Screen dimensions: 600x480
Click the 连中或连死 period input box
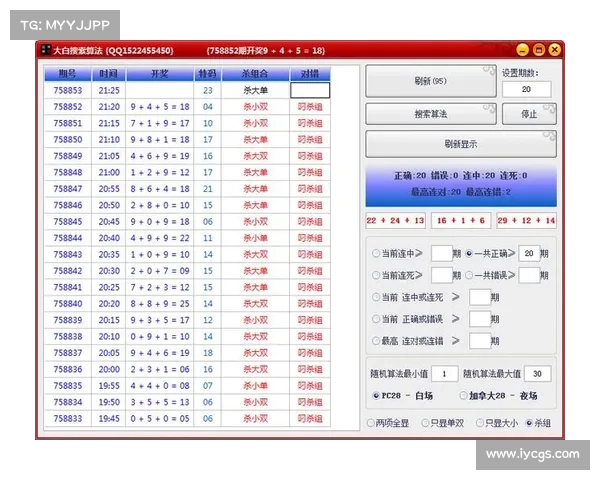coord(480,297)
